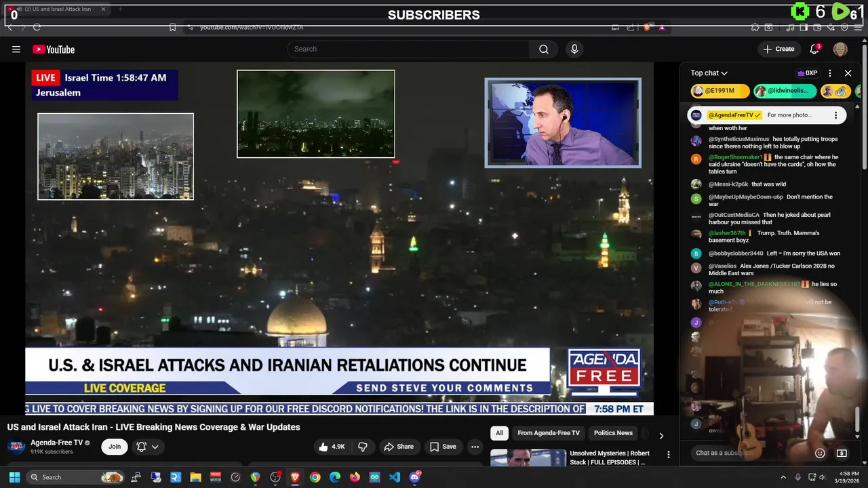
Task: Focus the YouTube search field
Action: click(409, 49)
